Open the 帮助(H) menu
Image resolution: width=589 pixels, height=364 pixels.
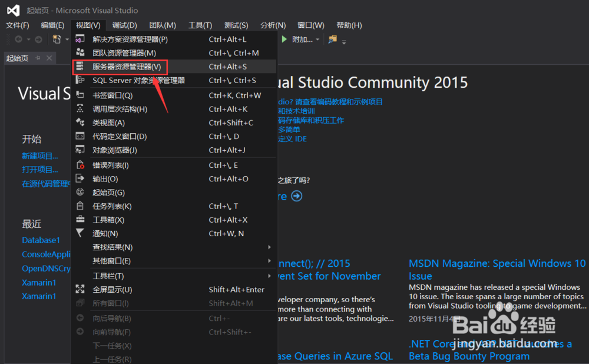point(349,25)
